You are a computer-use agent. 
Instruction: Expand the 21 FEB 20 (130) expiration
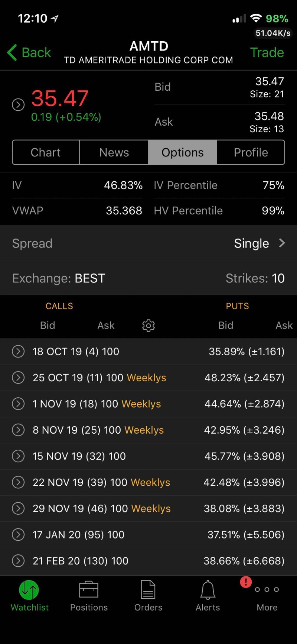point(18,560)
